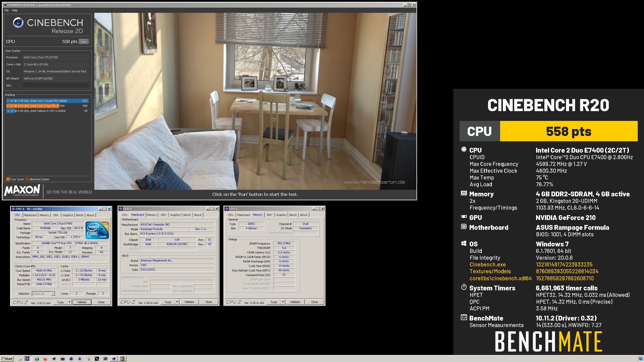Click the BenchMate code bracket icon
Image resolution: width=644 pixels, height=362 pixels.
(464, 317)
